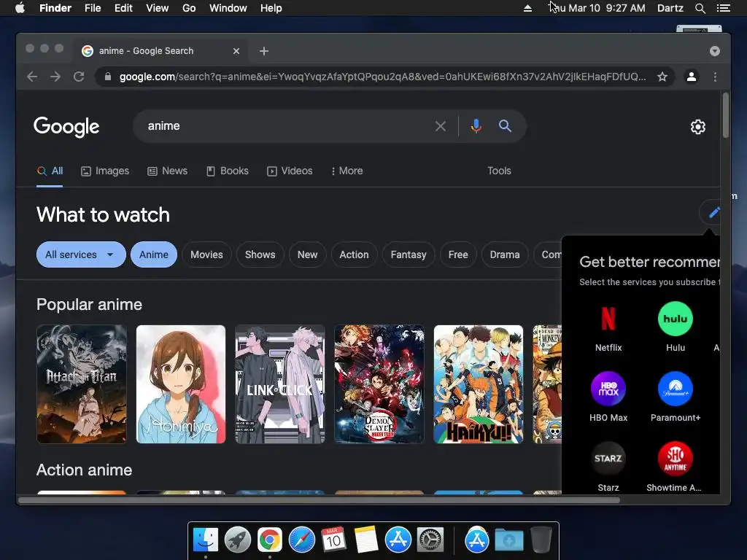Click the tab search down-arrow button
This screenshot has width=747, height=560.
(715, 51)
